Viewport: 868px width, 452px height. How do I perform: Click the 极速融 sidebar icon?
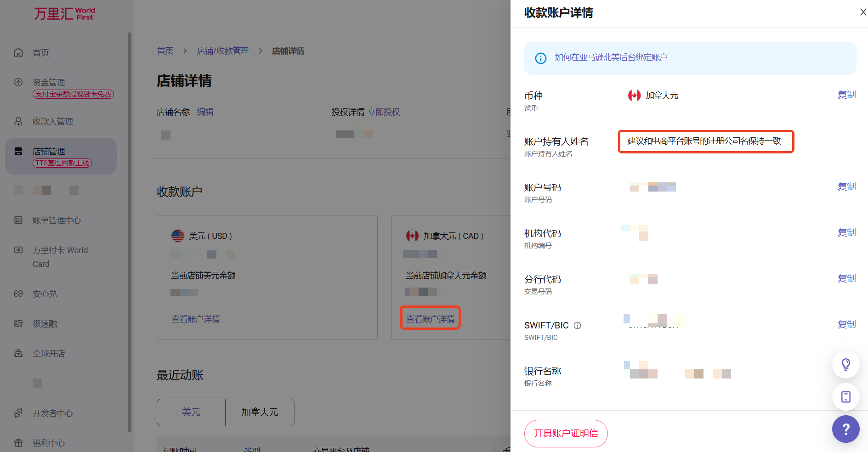tap(18, 323)
